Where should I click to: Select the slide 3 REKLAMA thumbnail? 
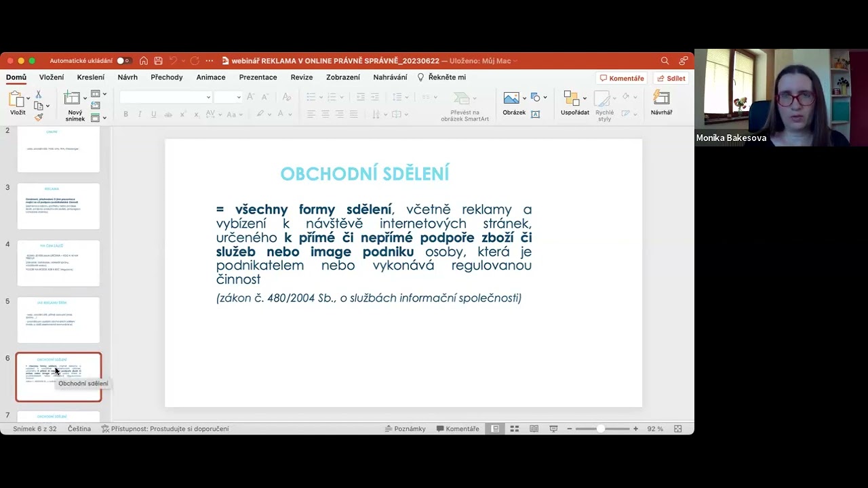click(x=58, y=207)
